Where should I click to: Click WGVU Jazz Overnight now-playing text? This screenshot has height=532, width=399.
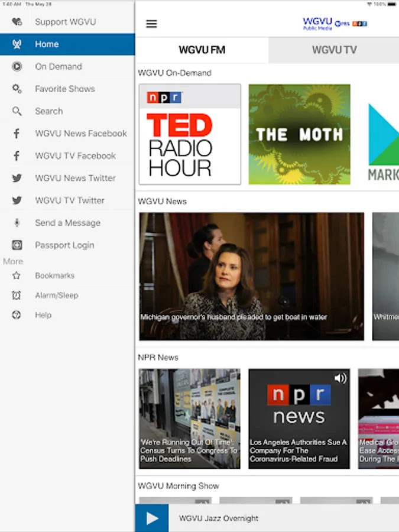point(219,518)
